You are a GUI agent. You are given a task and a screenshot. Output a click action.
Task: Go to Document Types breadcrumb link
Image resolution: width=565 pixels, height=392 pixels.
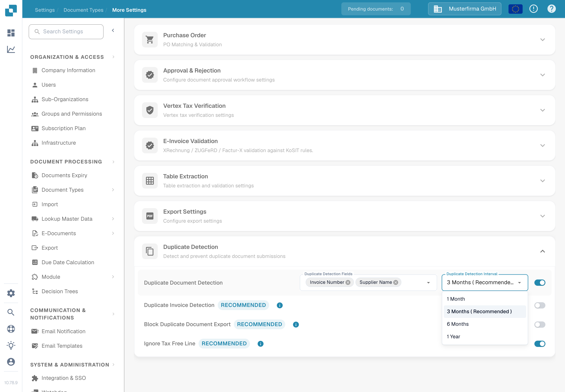pos(83,10)
